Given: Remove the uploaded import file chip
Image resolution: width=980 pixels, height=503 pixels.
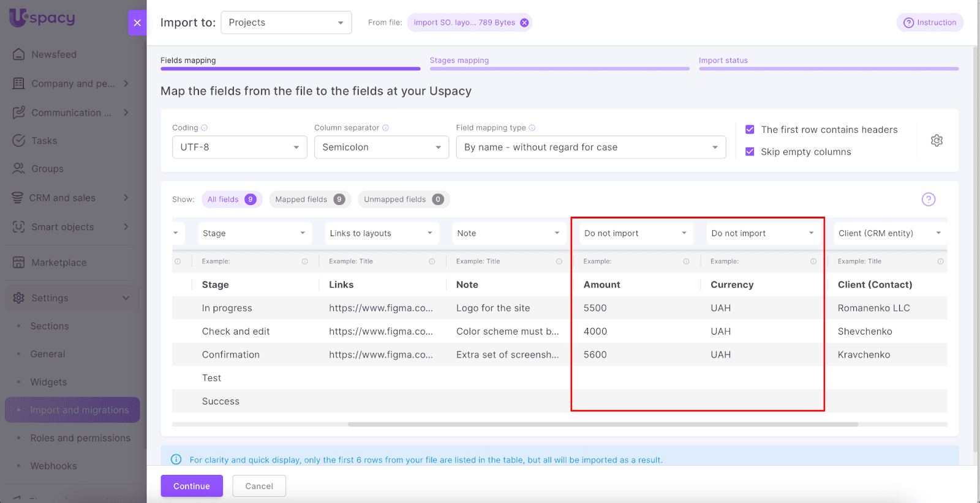Looking at the screenshot, I should click(524, 23).
